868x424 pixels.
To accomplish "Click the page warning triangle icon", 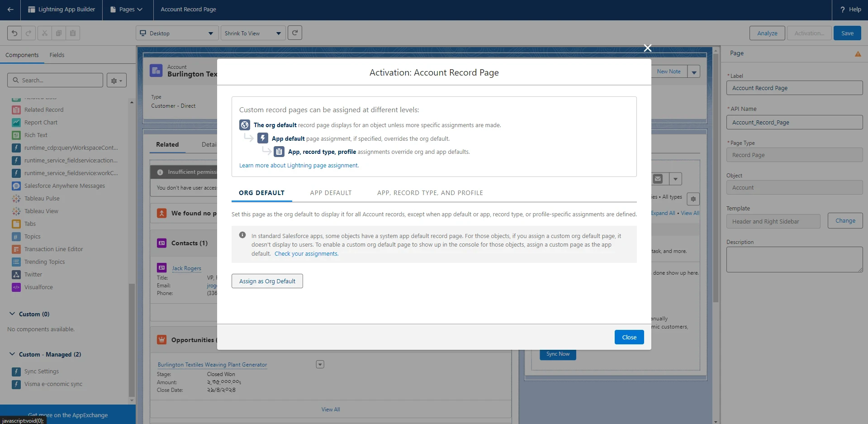I will pos(858,54).
